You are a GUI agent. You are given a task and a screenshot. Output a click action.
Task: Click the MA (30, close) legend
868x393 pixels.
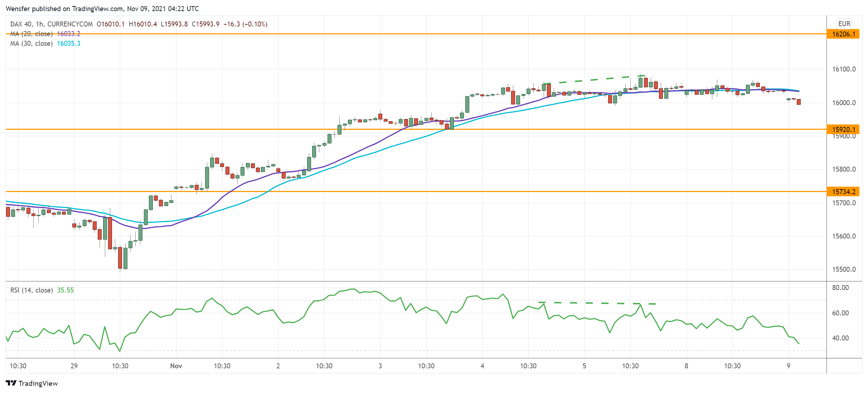[x=31, y=44]
